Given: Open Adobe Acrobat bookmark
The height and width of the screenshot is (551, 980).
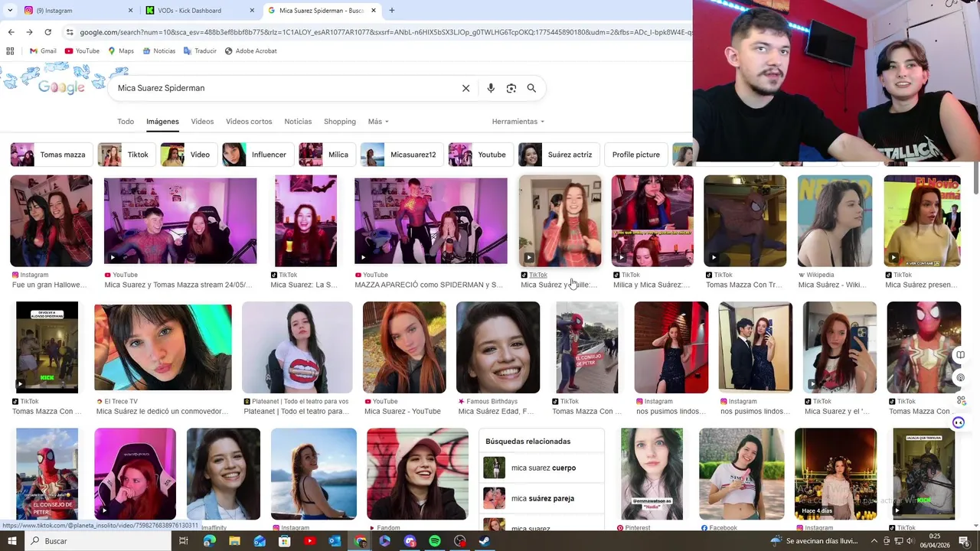Looking at the screenshot, I should [x=250, y=51].
